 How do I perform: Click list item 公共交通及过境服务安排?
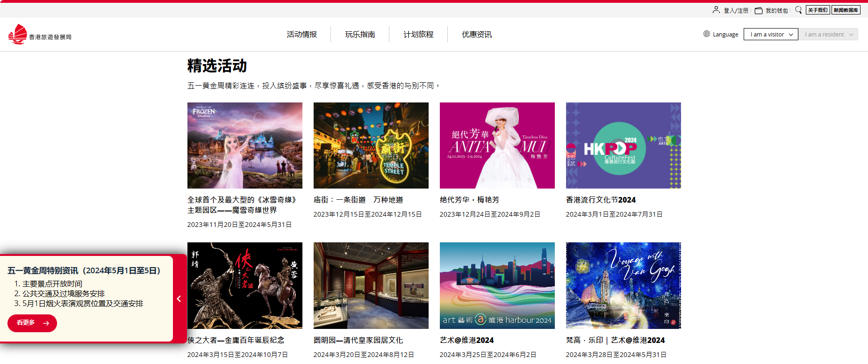point(64,294)
